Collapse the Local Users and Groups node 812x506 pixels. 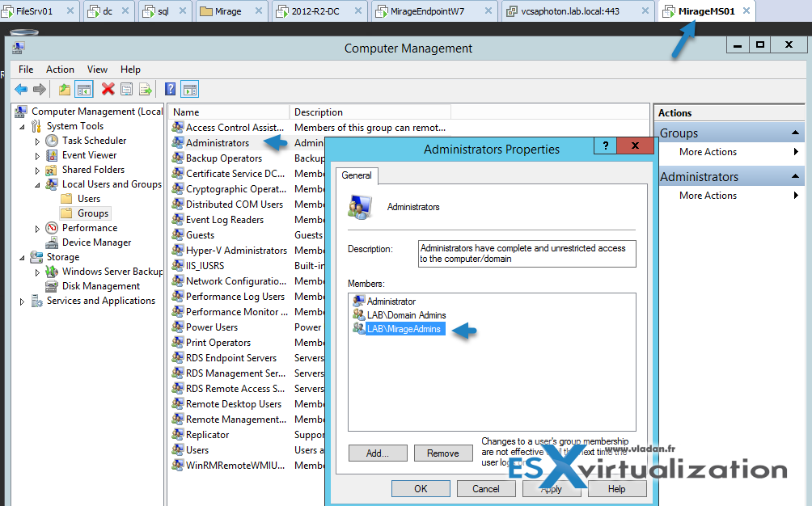[x=37, y=185]
